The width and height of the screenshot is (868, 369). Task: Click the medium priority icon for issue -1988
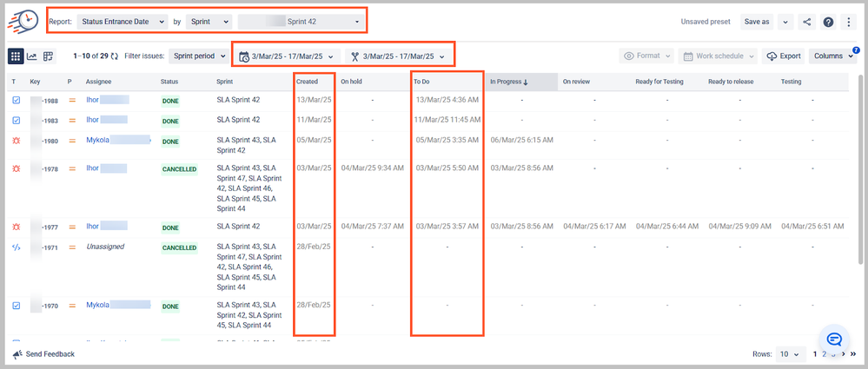[71, 101]
